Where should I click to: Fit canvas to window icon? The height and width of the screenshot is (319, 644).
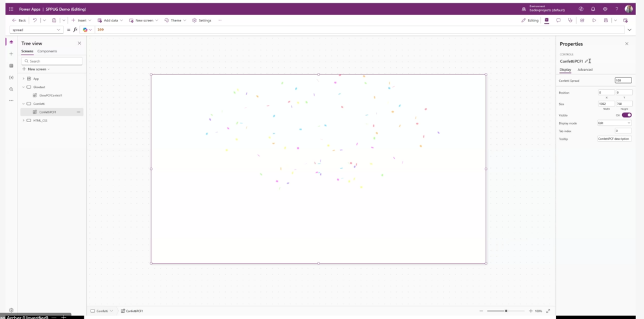point(548,311)
